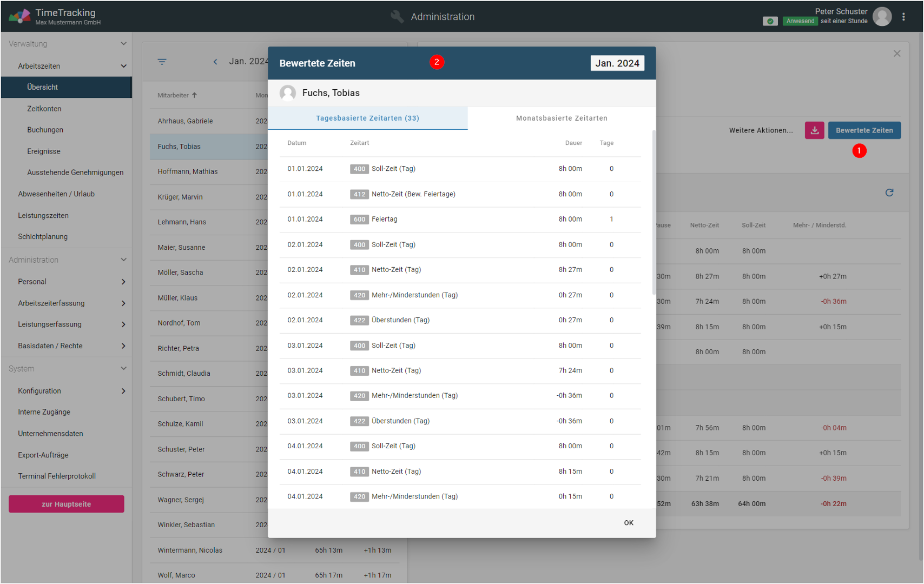The width and height of the screenshot is (924, 584).
Task: Click the zur Hauptseite button
Action: [x=67, y=504]
